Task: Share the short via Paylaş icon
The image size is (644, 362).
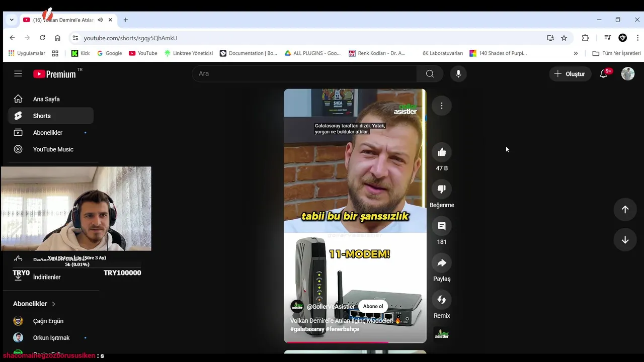Action: 442,263
